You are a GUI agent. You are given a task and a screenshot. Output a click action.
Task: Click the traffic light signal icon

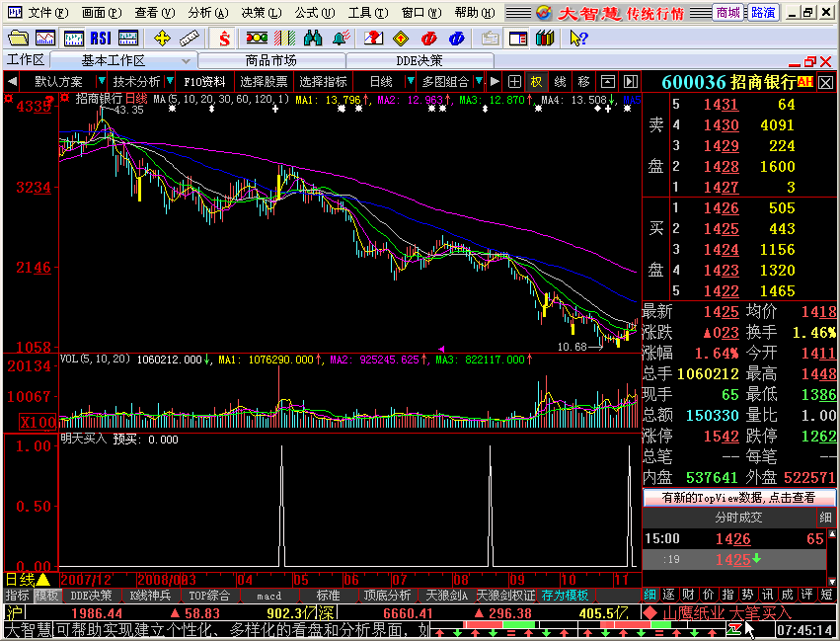[x=257, y=39]
